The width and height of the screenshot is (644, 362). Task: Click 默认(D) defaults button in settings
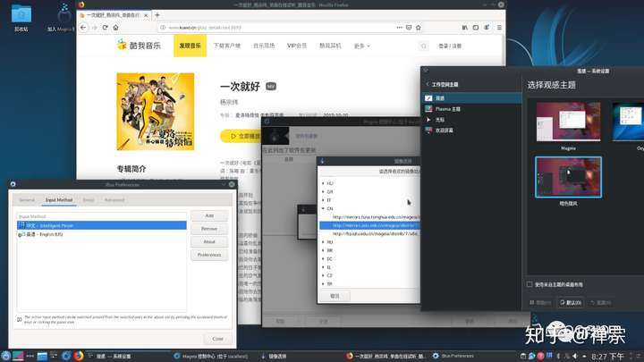tap(571, 302)
